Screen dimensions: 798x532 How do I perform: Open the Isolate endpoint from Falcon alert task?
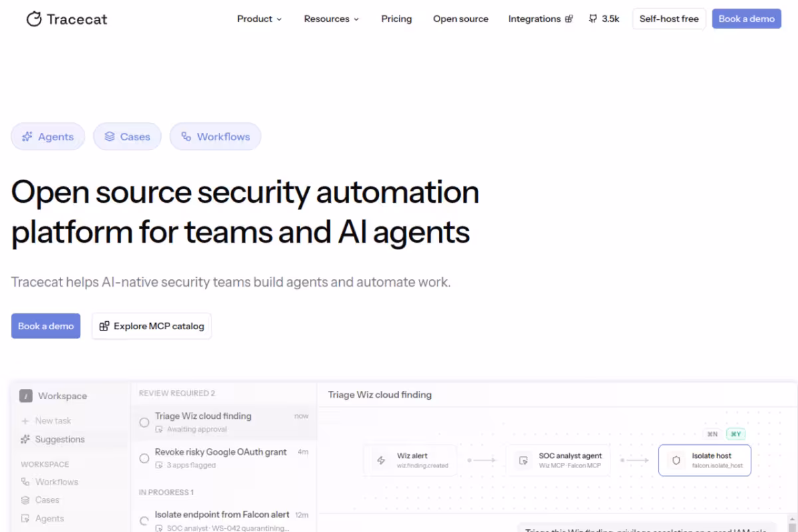click(223, 521)
